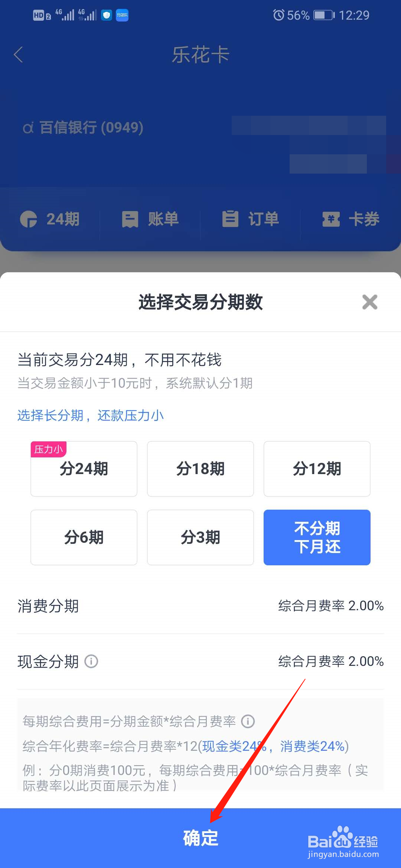The image size is (401, 868).
Task: Select the 分3期 option
Action: pyautogui.click(x=200, y=537)
